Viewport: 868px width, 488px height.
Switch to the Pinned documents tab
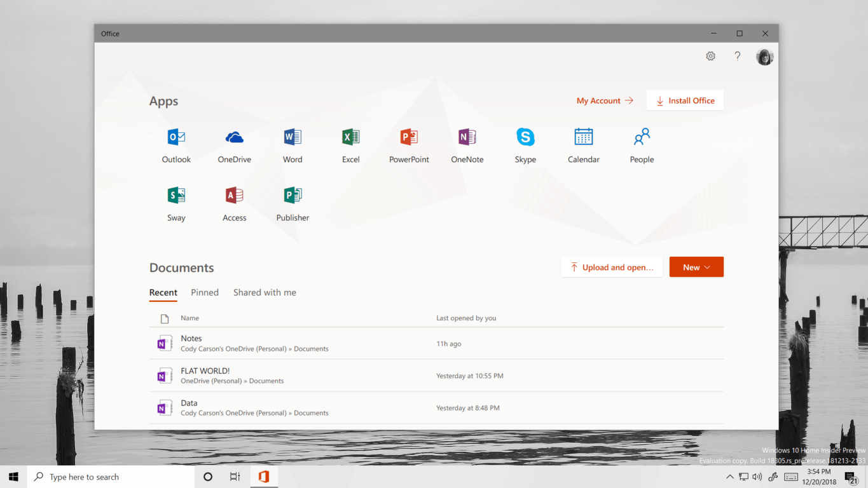205,292
